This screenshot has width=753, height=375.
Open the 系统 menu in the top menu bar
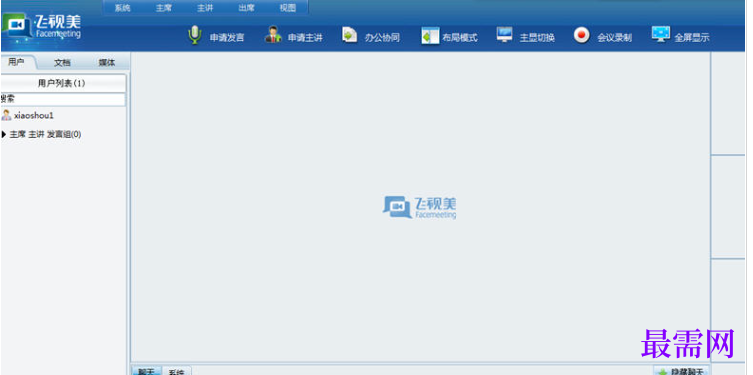coord(122,8)
